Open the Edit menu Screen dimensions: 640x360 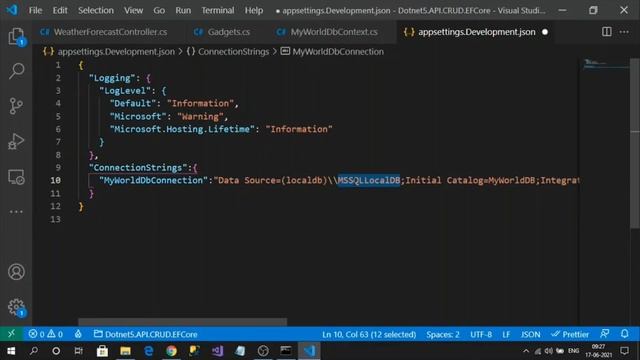(x=60, y=10)
